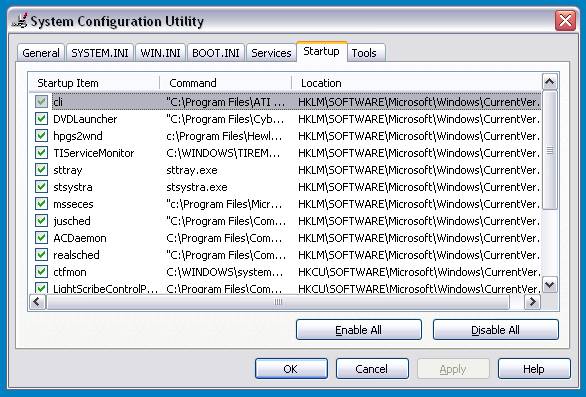
Task: Uncheck the sttray startup item
Action: (x=41, y=170)
